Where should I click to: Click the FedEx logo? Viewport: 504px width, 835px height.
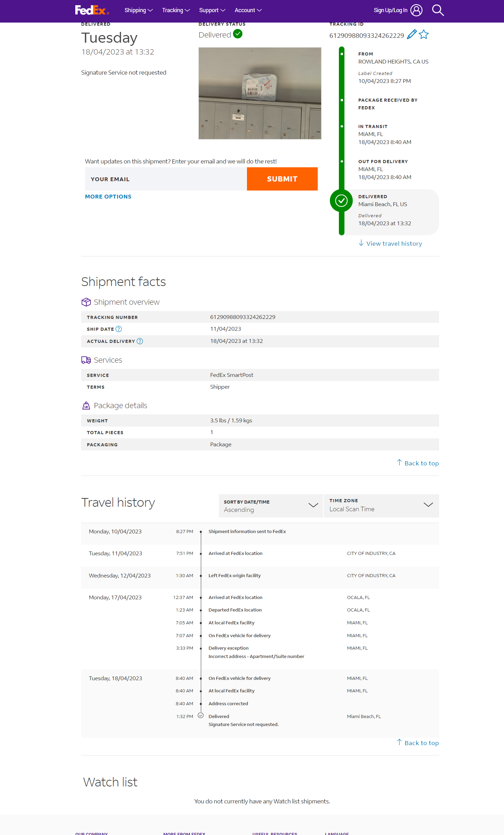click(x=92, y=10)
